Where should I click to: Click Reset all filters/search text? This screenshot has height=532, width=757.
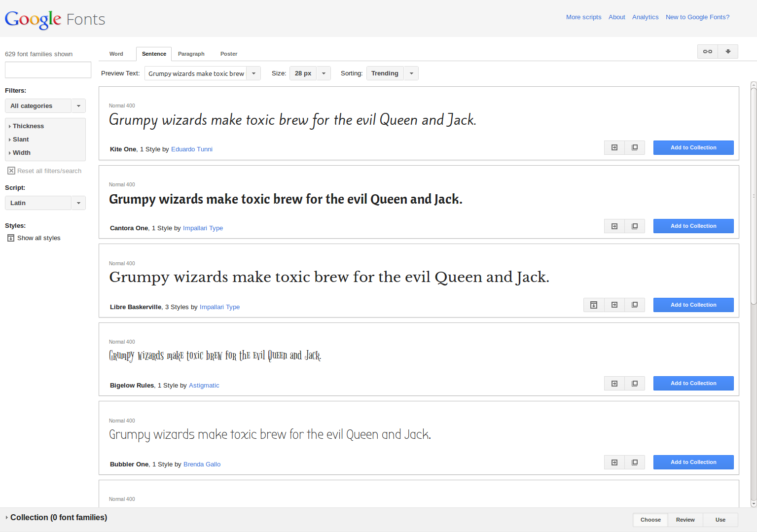pos(49,171)
